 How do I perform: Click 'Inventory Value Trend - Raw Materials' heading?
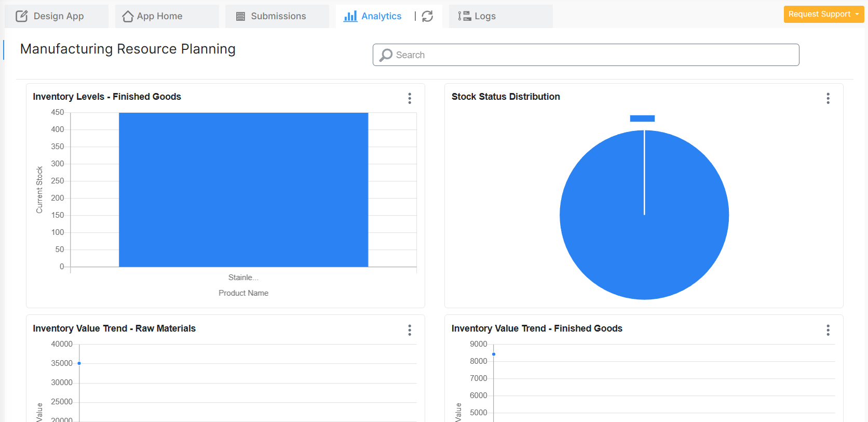pos(114,328)
